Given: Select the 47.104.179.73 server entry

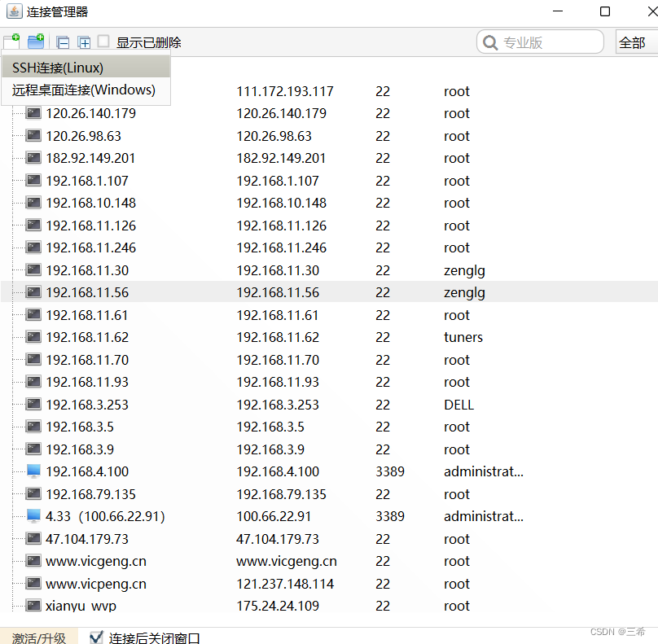Looking at the screenshot, I should pyautogui.click(x=84, y=538).
